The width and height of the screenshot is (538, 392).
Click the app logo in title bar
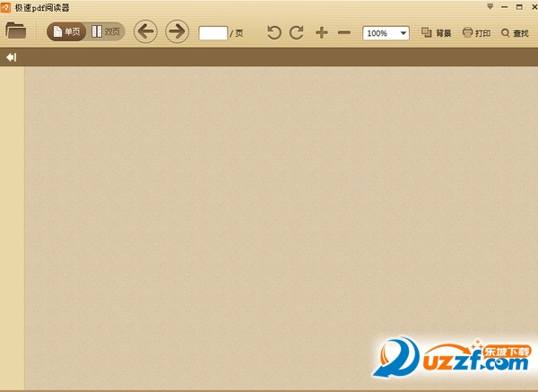click(6, 7)
